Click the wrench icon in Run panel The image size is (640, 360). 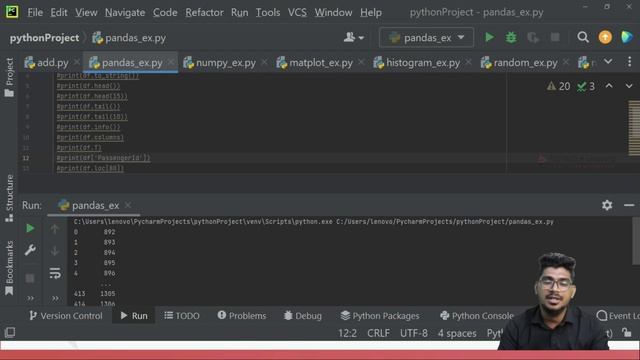click(30, 250)
